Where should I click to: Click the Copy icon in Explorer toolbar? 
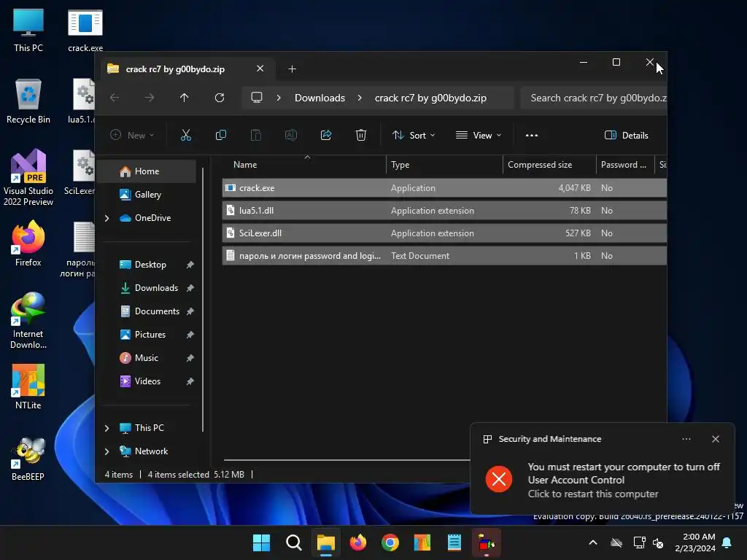tap(220, 135)
